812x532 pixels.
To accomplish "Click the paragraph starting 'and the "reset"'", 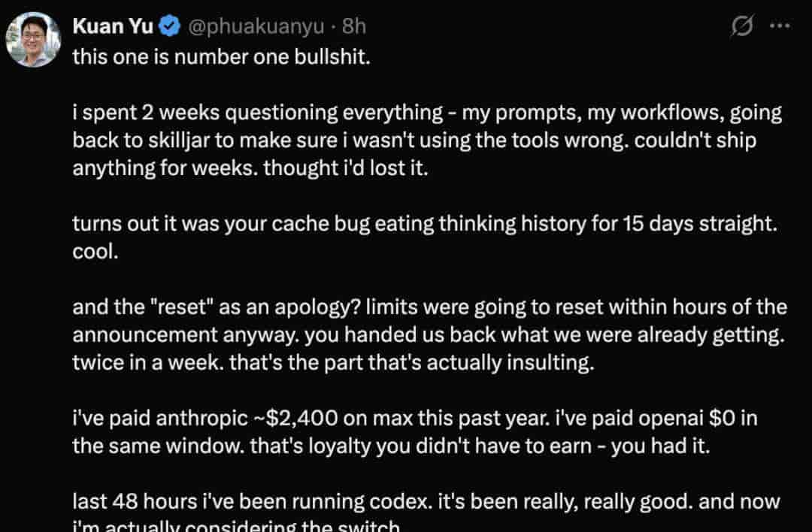I will (429, 335).
